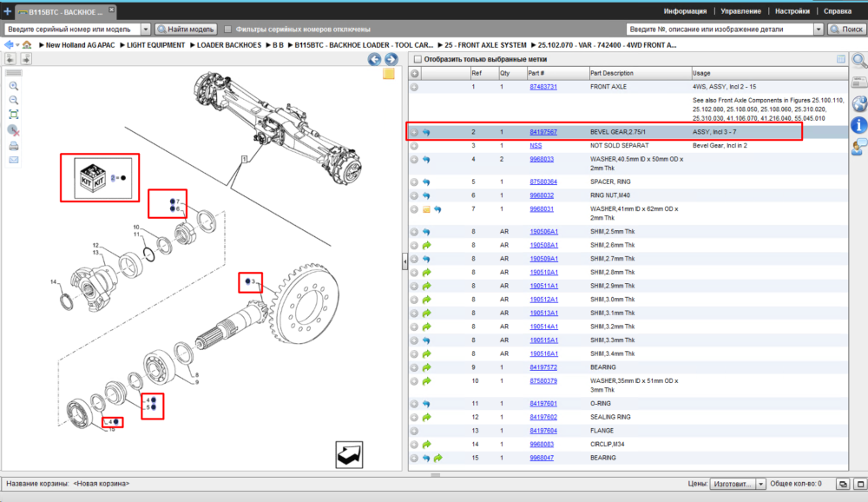This screenshot has height=502, width=868.
Task: Click the home icon in the breadcrumb
Action: (x=27, y=45)
